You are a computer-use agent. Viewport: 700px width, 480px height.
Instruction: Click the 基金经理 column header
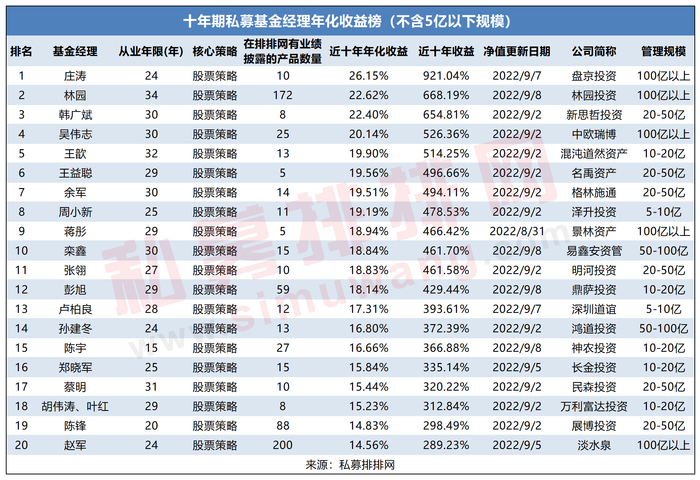75,51
